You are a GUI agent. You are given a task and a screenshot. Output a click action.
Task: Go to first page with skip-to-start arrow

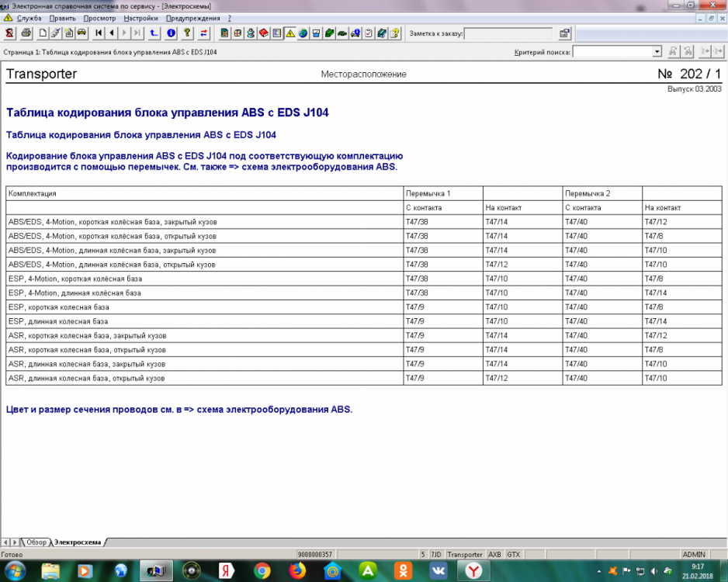(x=99, y=33)
